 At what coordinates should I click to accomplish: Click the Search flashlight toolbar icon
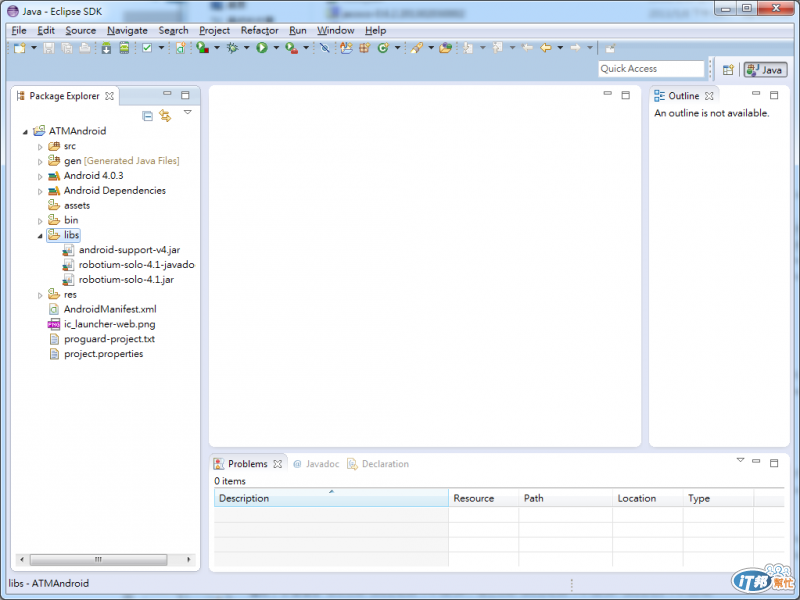click(x=417, y=48)
